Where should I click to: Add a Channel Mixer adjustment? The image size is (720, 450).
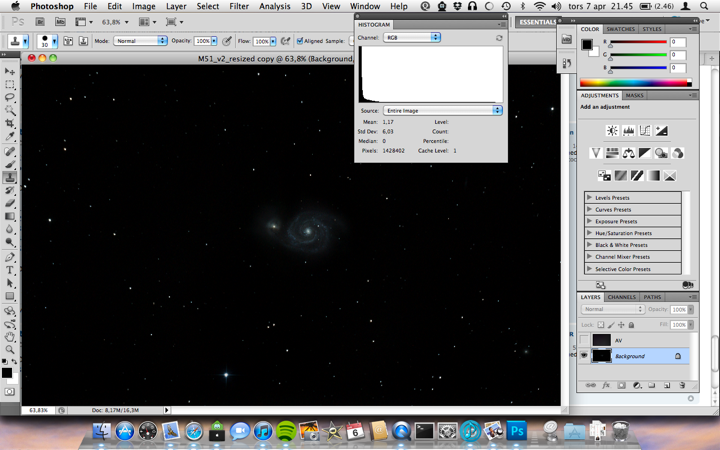[x=678, y=153]
